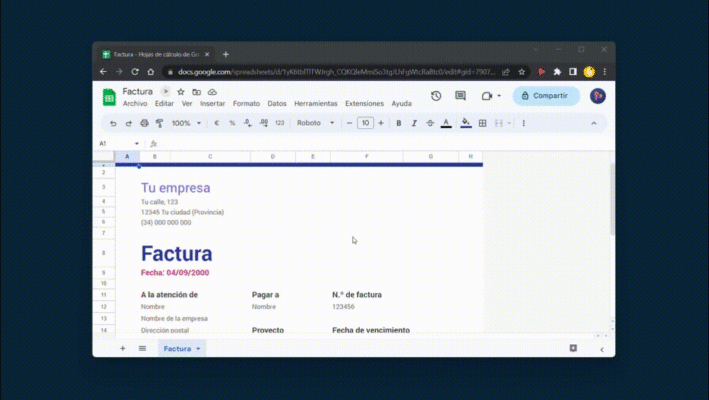Screen dimensions: 709x400
Task: Open the Roboto font dropdown
Action: point(315,123)
